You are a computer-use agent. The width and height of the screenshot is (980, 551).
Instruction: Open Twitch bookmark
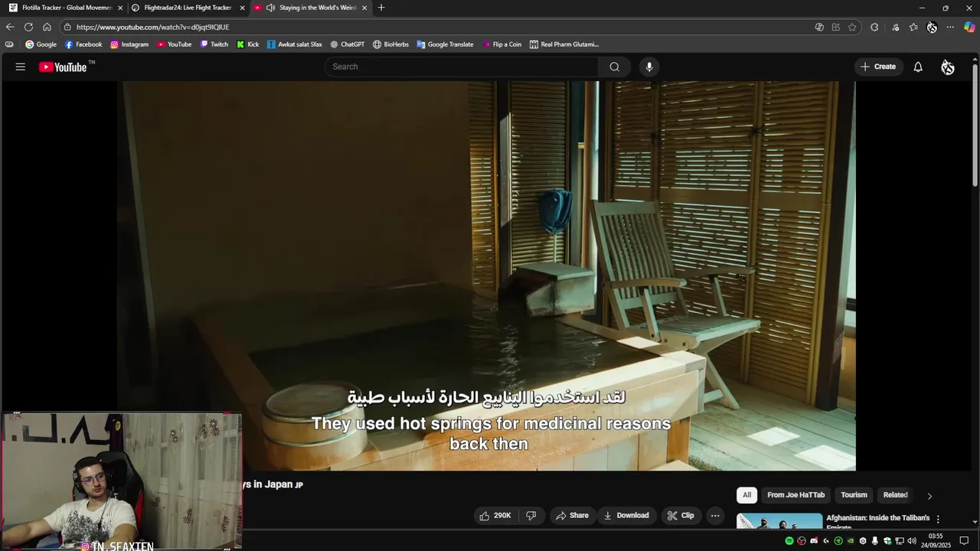click(x=214, y=44)
